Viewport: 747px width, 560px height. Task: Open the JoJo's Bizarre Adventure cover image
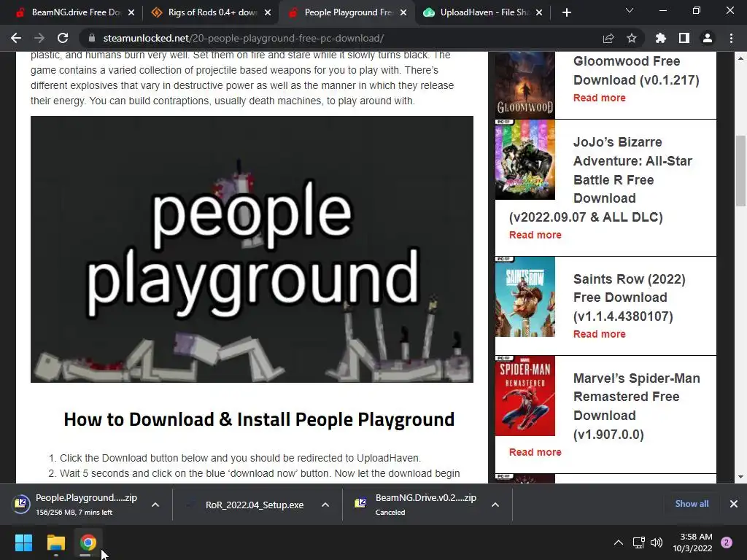(525, 160)
